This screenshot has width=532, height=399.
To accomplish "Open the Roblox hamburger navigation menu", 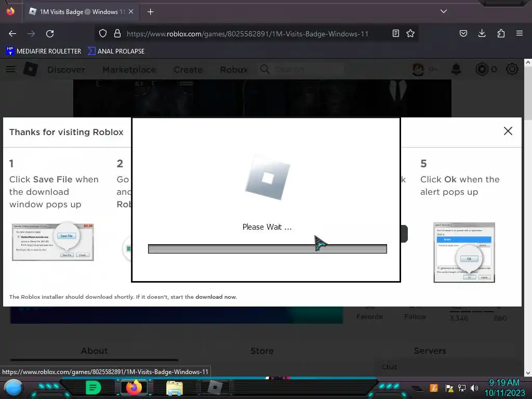I will pyautogui.click(x=10, y=69).
